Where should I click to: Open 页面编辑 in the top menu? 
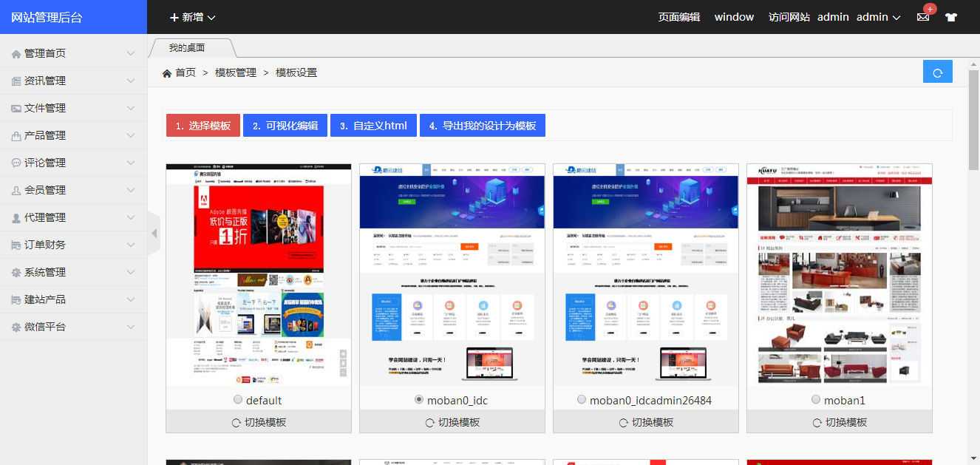pos(678,17)
